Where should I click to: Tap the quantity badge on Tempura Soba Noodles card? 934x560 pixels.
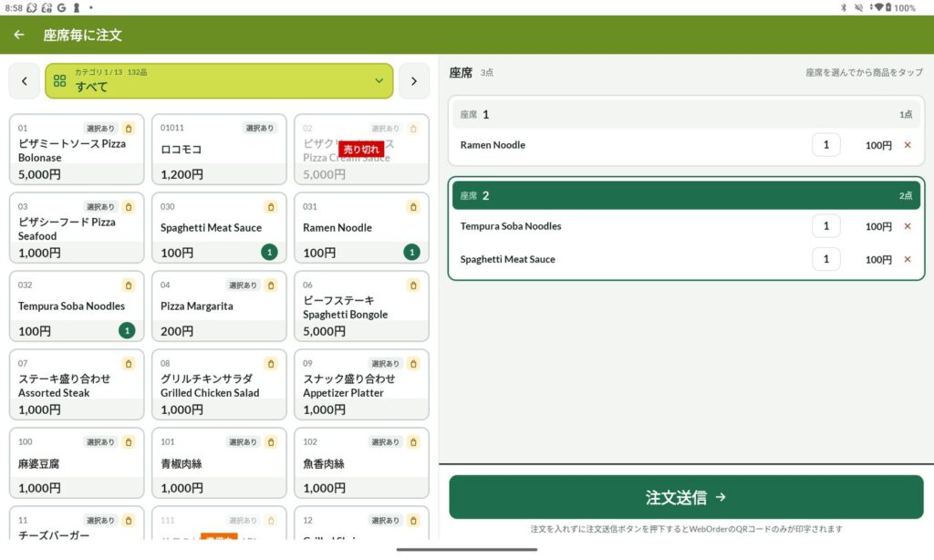127,330
